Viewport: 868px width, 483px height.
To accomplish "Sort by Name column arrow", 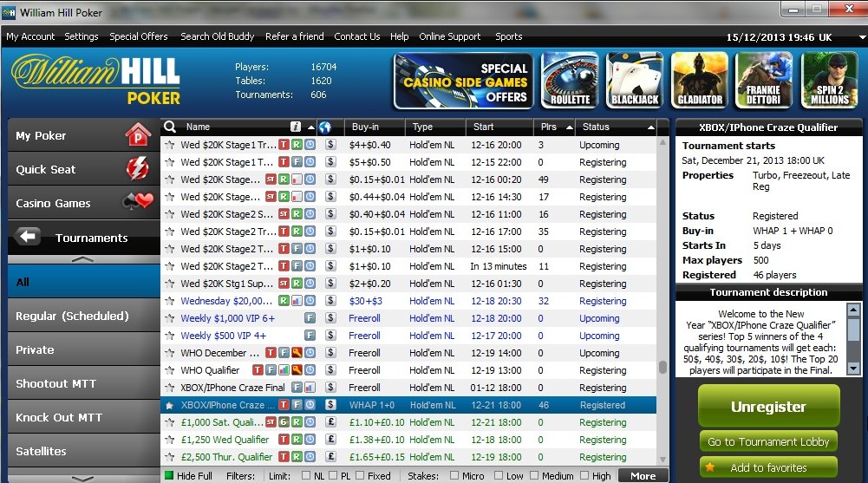I will tap(311, 127).
